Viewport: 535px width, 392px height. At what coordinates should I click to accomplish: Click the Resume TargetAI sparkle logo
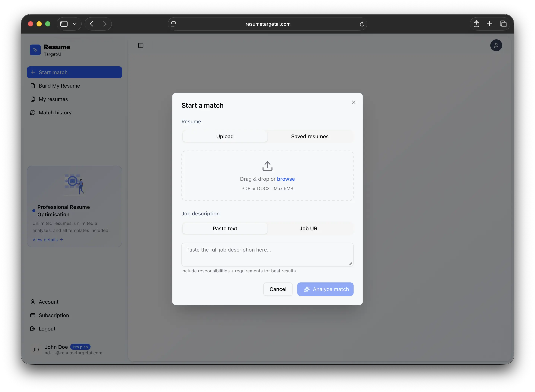coord(35,50)
